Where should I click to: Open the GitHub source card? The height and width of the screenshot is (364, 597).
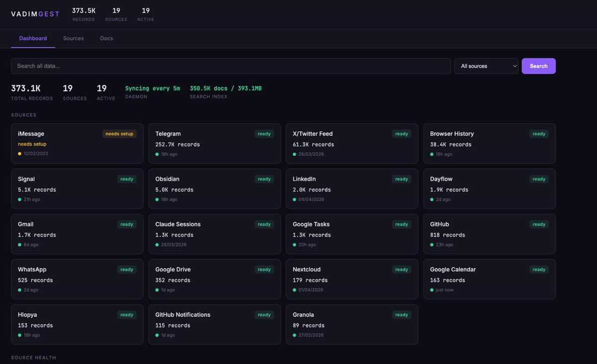pyautogui.click(x=489, y=234)
